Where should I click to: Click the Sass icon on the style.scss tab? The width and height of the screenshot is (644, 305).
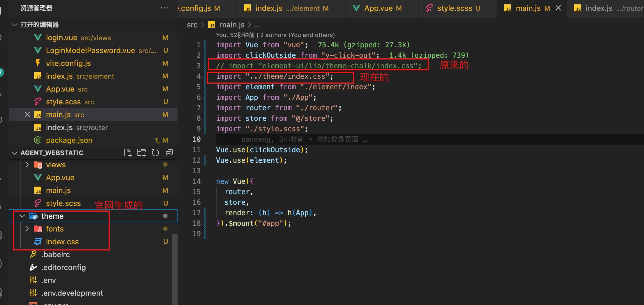429,8
